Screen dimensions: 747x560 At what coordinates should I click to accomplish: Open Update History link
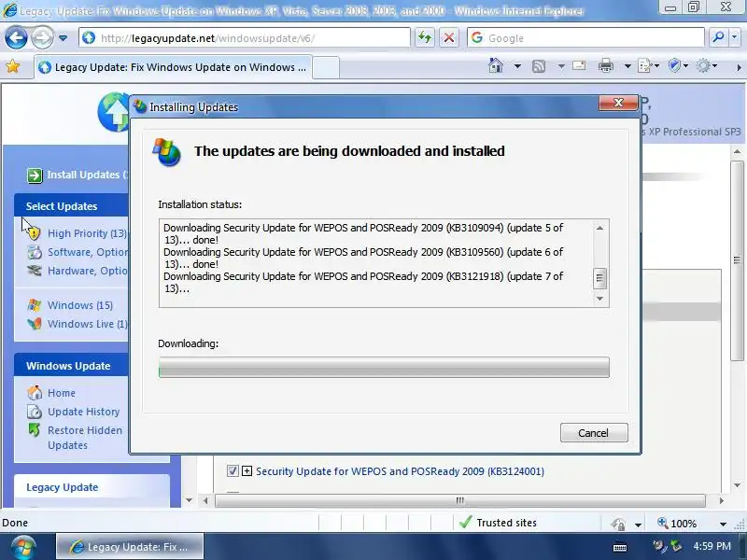tap(84, 412)
